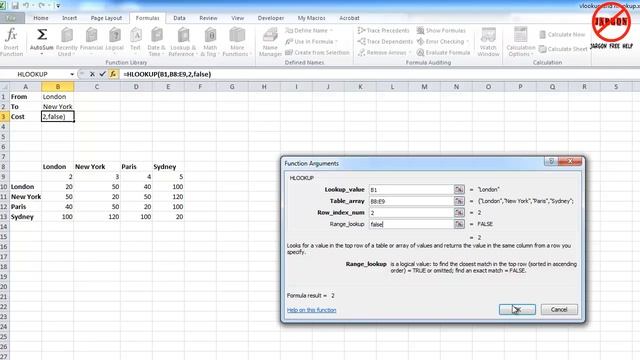Click the Table_array input field

point(411,201)
